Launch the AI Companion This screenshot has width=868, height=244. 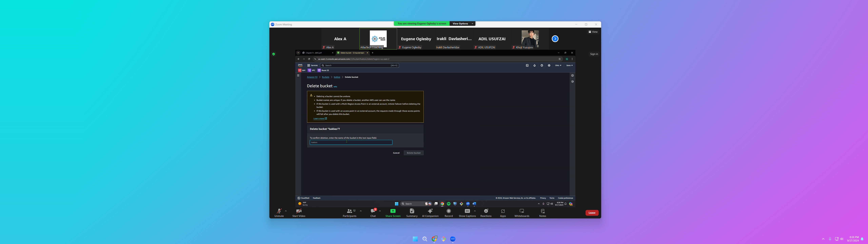[x=430, y=211]
